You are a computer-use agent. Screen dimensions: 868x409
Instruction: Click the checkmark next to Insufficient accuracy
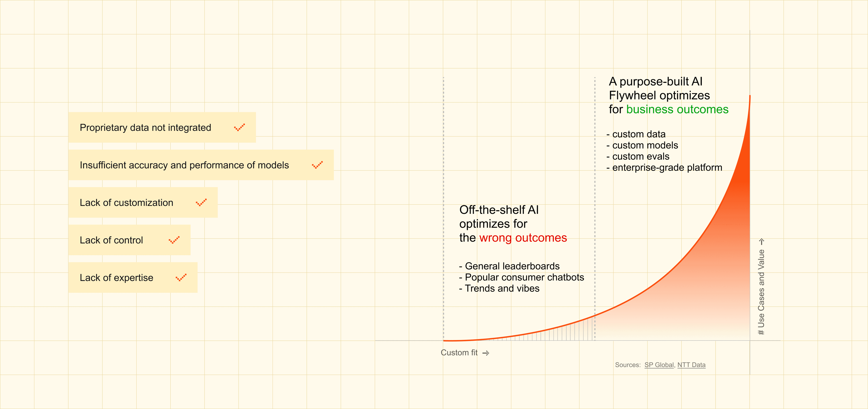317,165
